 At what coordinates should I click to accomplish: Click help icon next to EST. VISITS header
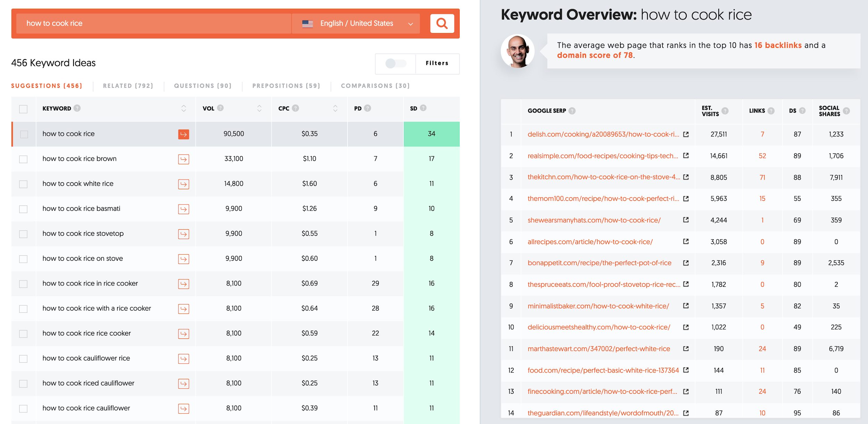tap(725, 111)
